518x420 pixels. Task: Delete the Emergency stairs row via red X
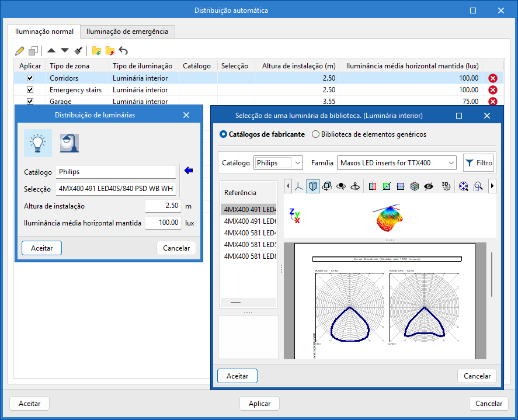[x=492, y=90]
